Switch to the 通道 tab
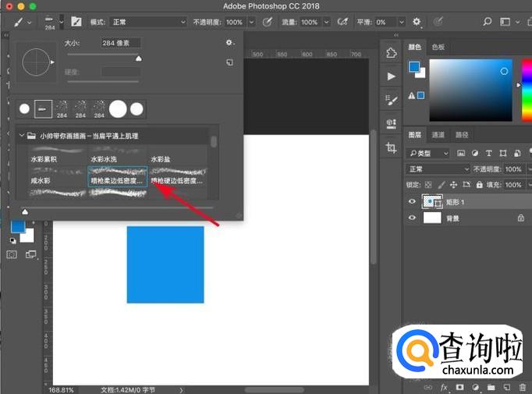Screen dimensions: 532x394 point(438,134)
